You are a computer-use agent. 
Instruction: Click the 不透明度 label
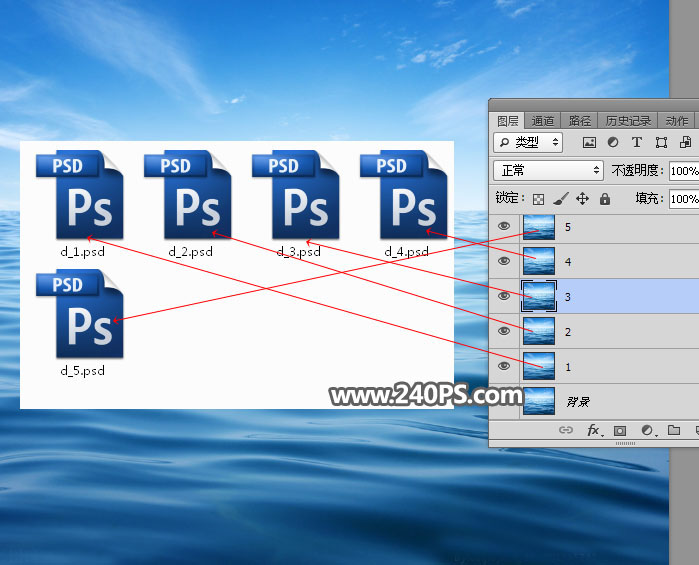click(637, 171)
